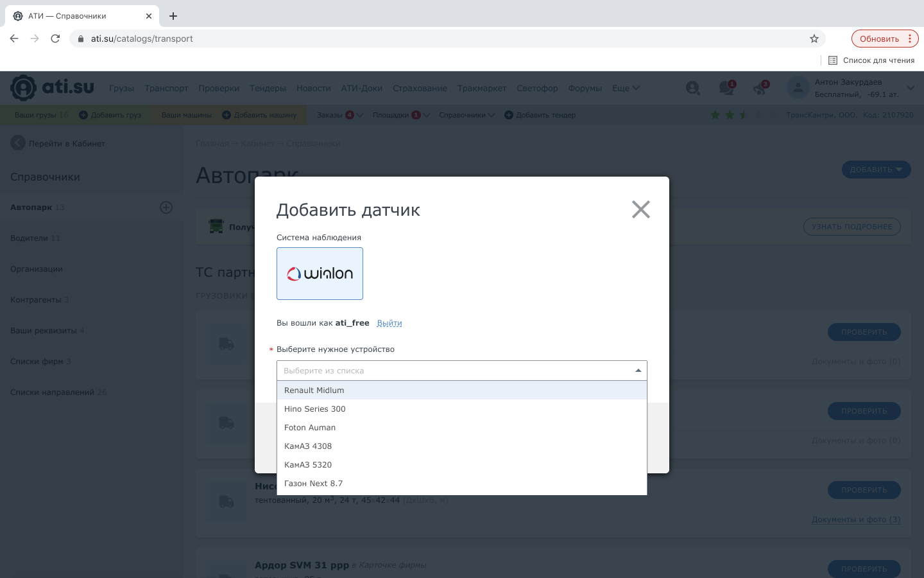Open Список для чтения
Screen dimensions: 924x578
click(x=871, y=60)
